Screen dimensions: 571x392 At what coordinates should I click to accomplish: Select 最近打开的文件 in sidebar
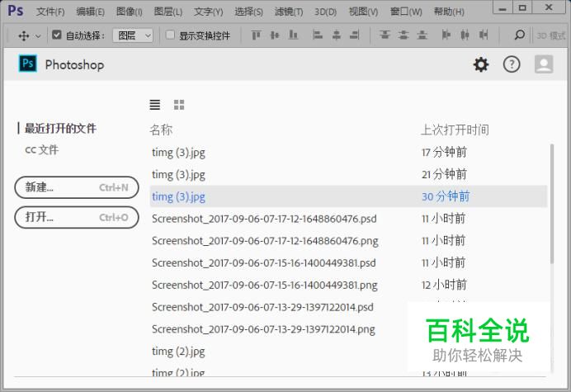[x=60, y=128]
